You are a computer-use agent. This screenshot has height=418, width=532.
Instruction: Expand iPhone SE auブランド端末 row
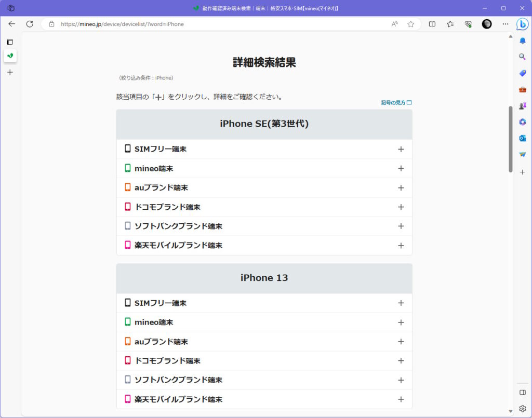[264, 188]
